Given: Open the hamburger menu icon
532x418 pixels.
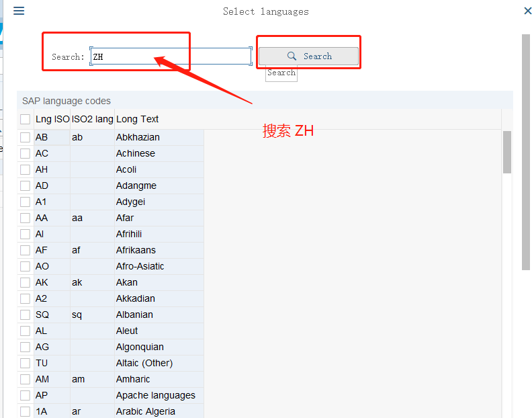Looking at the screenshot, I should tap(19, 11).
